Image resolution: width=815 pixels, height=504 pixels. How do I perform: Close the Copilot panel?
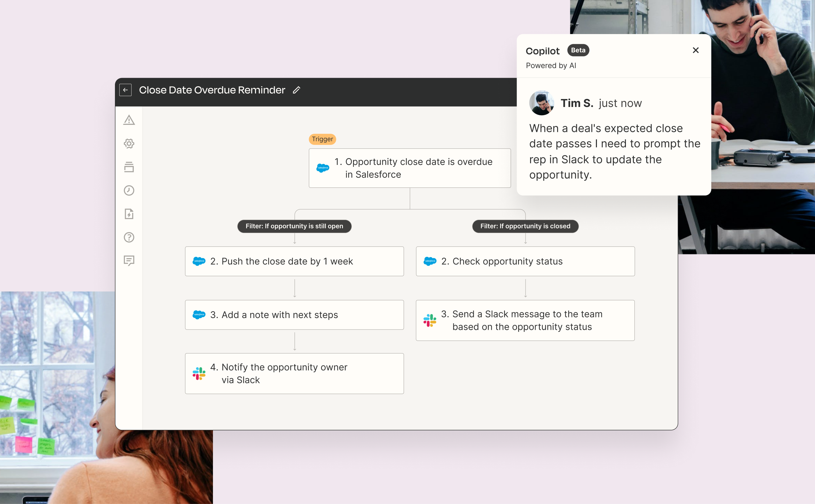click(x=695, y=50)
